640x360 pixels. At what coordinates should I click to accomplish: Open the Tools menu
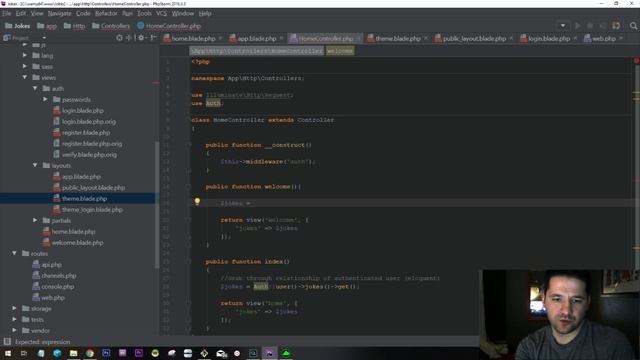pyautogui.click(x=144, y=13)
